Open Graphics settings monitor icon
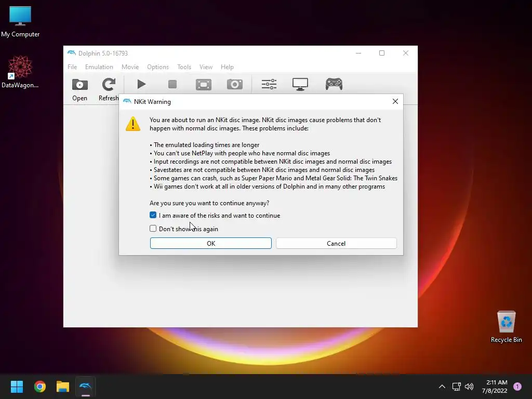Screen dimensions: 532x399 pyautogui.click(x=300, y=85)
